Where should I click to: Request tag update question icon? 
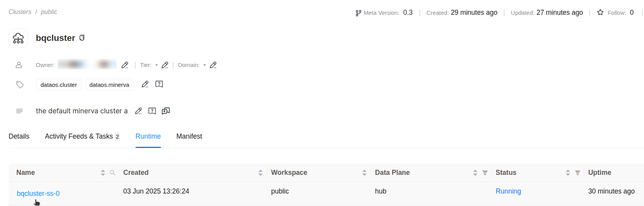click(x=159, y=84)
